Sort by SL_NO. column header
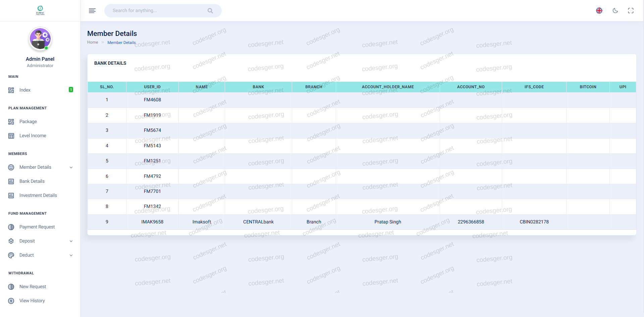The image size is (644, 317). [107, 87]
